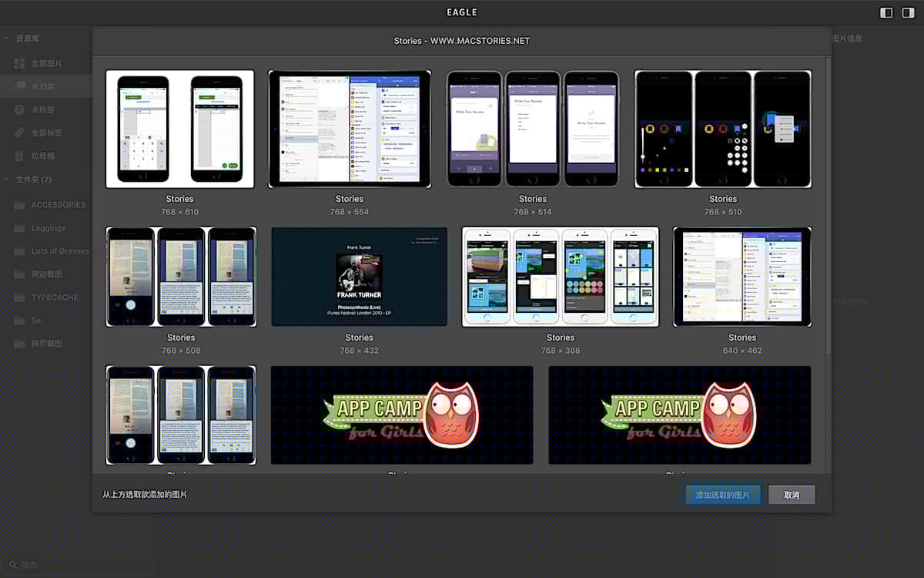Viewport: 924px width, 578px height.
Task: Click 添加选取的图片 to add selected images
Action: [723, 495]
